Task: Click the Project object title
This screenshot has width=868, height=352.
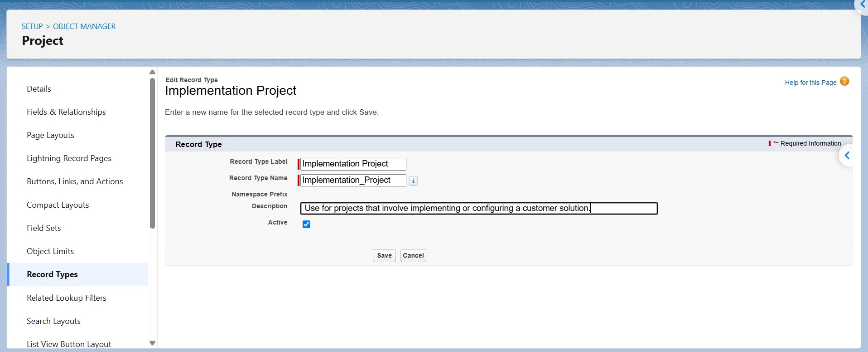Action: [x=43, y=41]
